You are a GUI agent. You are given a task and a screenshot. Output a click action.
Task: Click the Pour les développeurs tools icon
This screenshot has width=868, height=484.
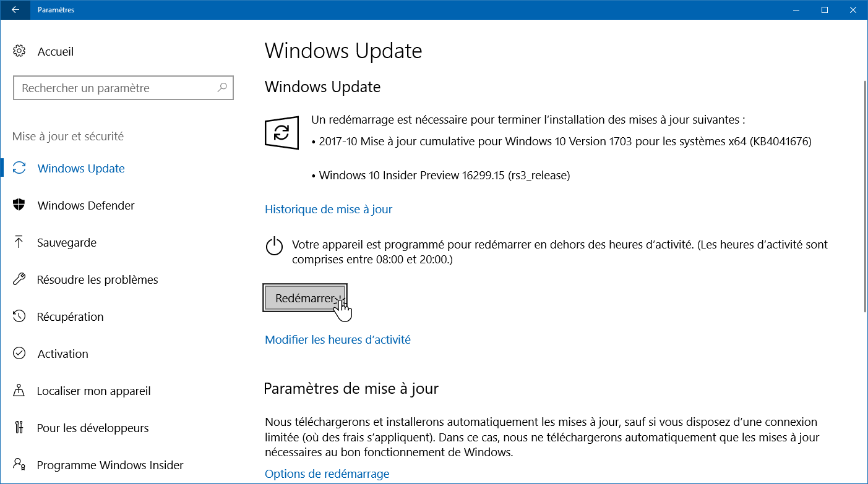tap(19, 428)
